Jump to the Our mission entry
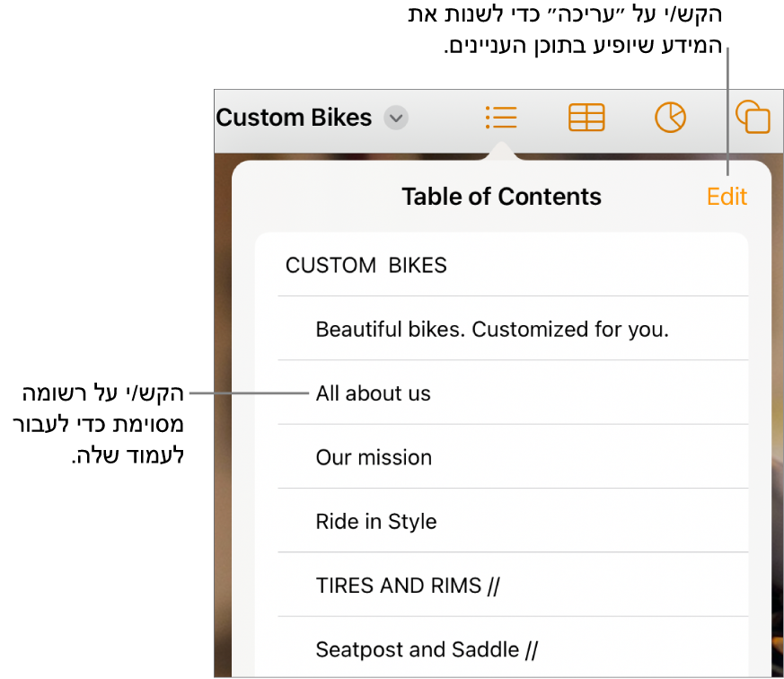 [x=374, y=457]
